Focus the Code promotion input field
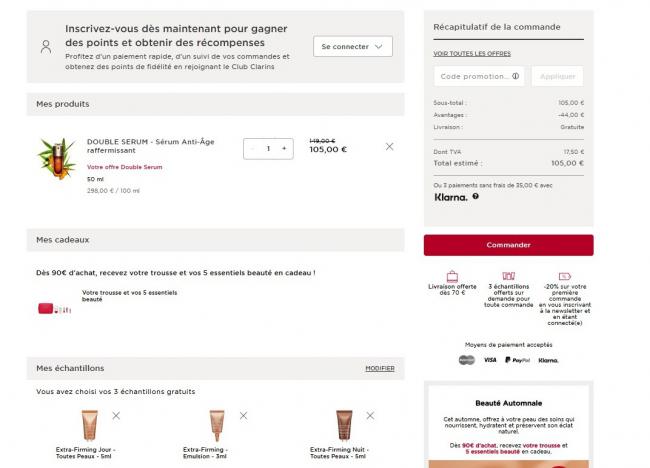 point(473,76)
